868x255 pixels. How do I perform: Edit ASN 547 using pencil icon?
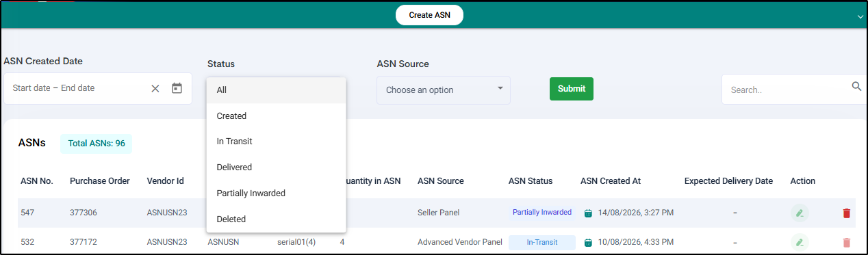[x=799, y=213]
